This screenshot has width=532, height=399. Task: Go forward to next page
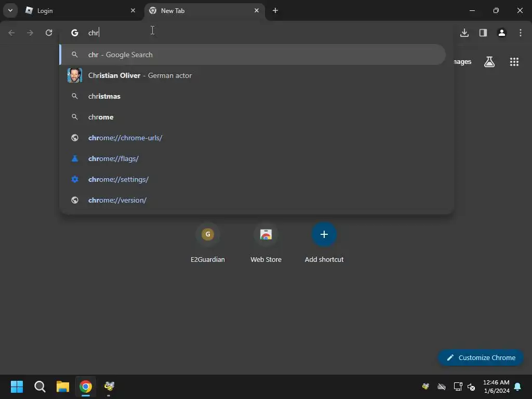point(30,33)
